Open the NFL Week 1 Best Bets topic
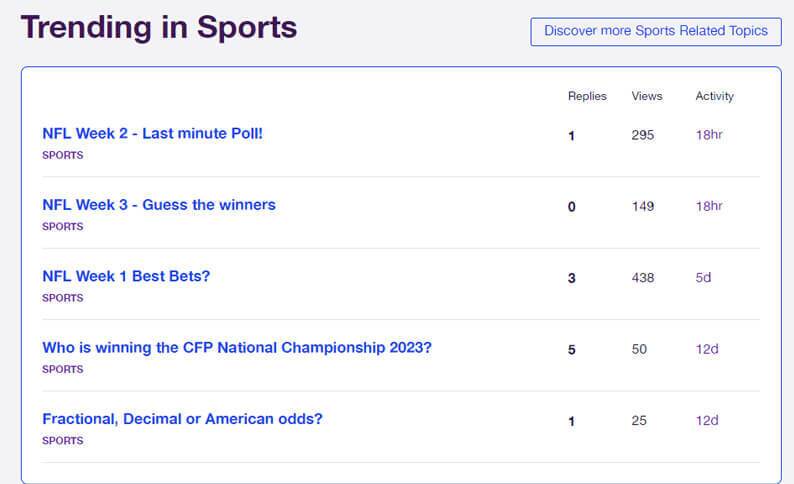The image size is (794, 484). tap(126, 276)
